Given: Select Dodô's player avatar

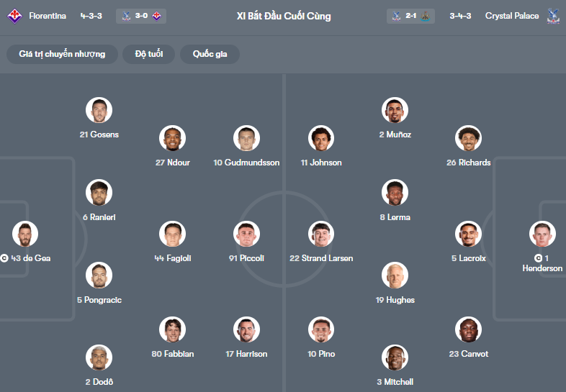Looking at the screenshot, I should pyautogui.click(x=99, y=358).
